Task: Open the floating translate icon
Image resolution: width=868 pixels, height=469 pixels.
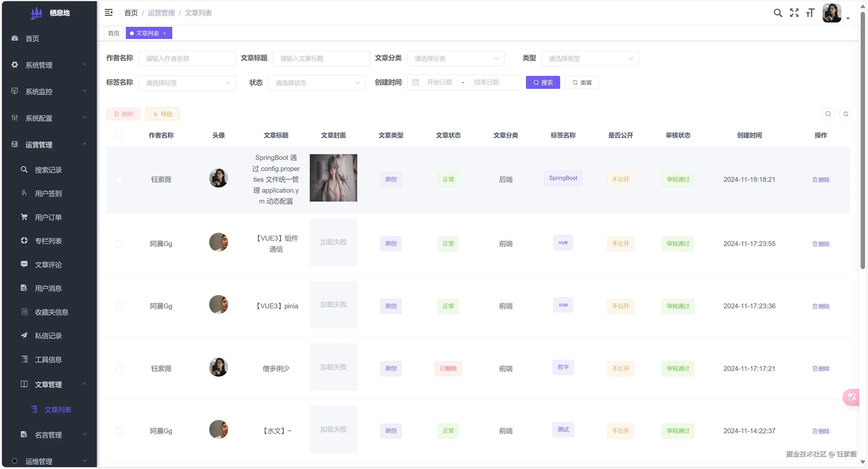Action: tap(852, 397)
